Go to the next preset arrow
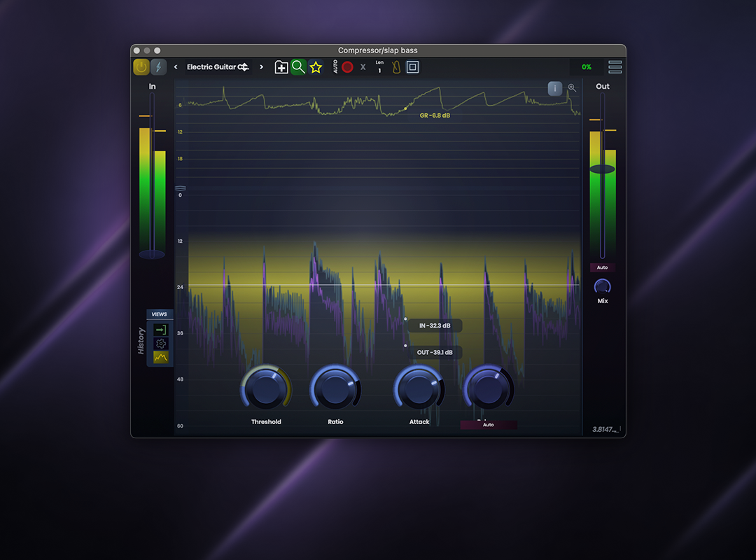 coord(262,67)
